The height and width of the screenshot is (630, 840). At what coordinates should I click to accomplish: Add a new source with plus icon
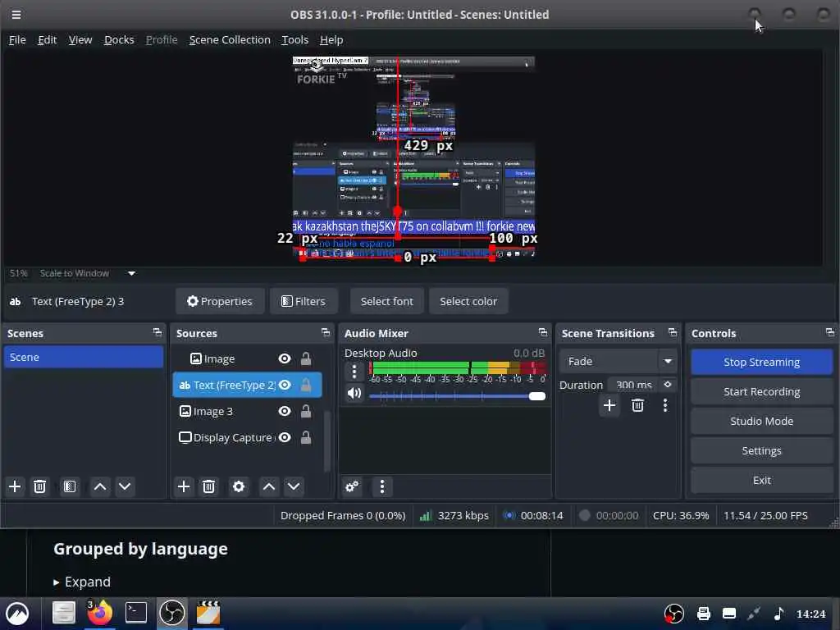click(184, 486)
